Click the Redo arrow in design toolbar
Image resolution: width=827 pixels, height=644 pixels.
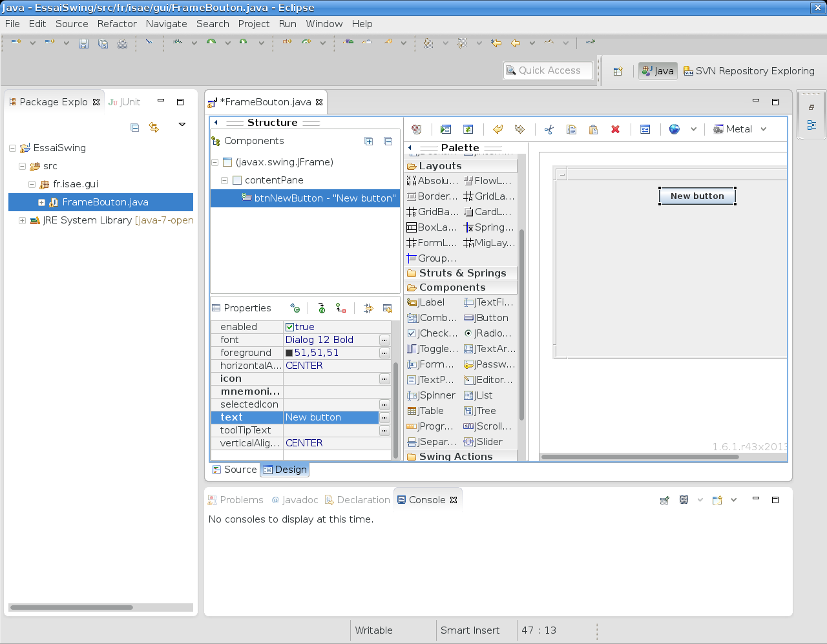[x=519, y=129]
